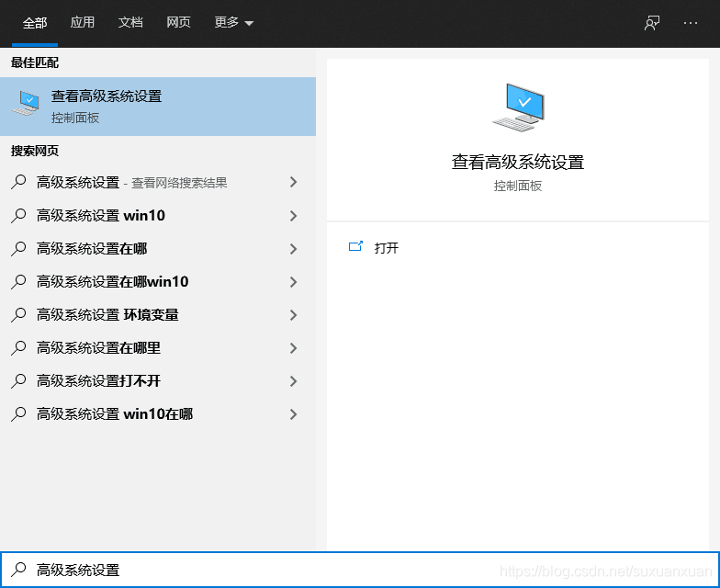Click 查看高级系统设置 title in preview pane
Screen dimensions: 720x588
(518, 162)
